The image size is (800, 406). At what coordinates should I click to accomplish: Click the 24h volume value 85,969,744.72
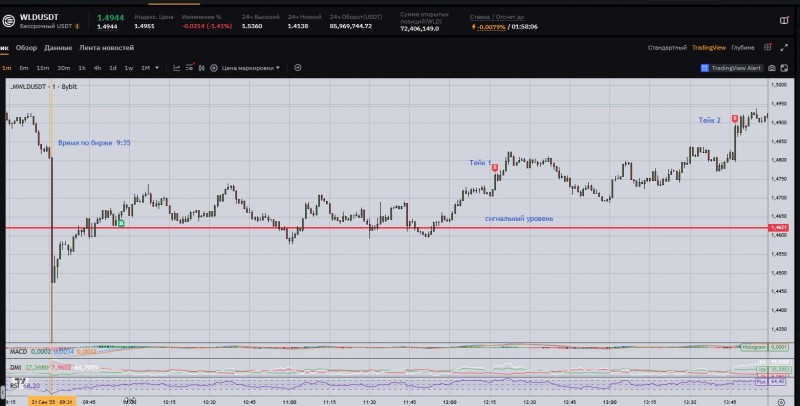(351, 26)
